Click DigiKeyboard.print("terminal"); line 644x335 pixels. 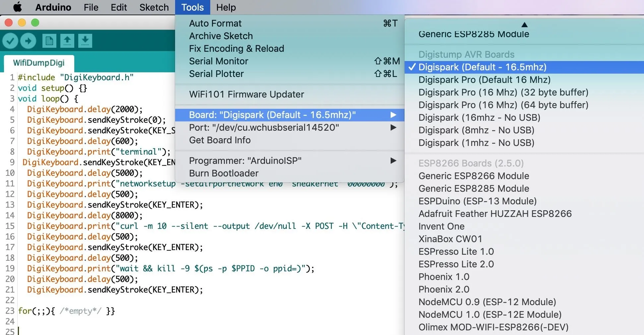tap(99, 152)
